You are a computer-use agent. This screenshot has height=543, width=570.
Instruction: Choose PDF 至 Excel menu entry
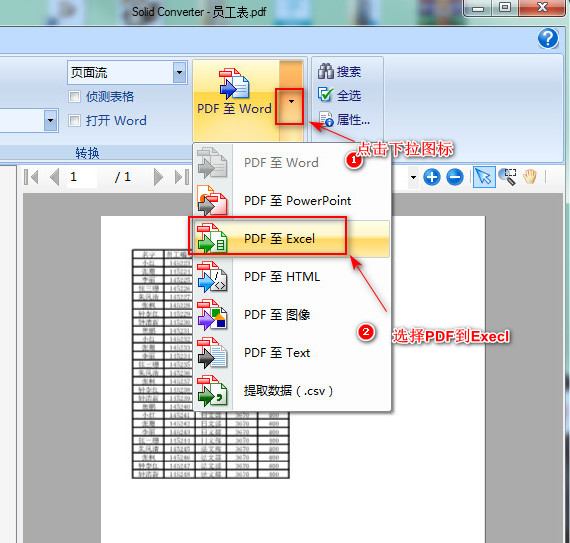[292, 239]
